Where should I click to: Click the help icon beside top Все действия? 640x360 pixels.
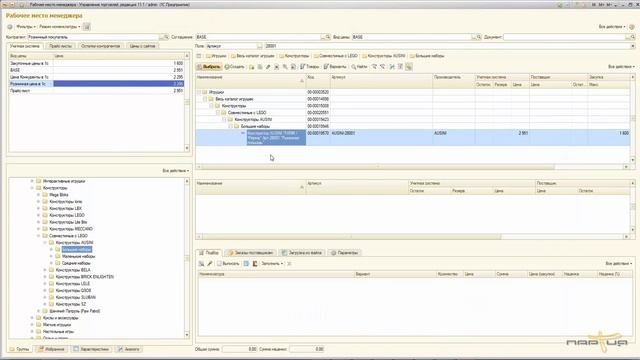632,27
